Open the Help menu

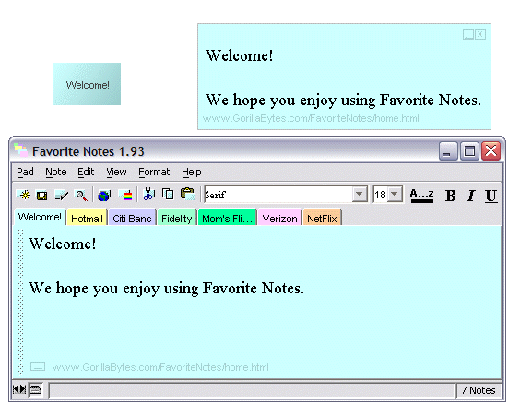pos(192,172)
